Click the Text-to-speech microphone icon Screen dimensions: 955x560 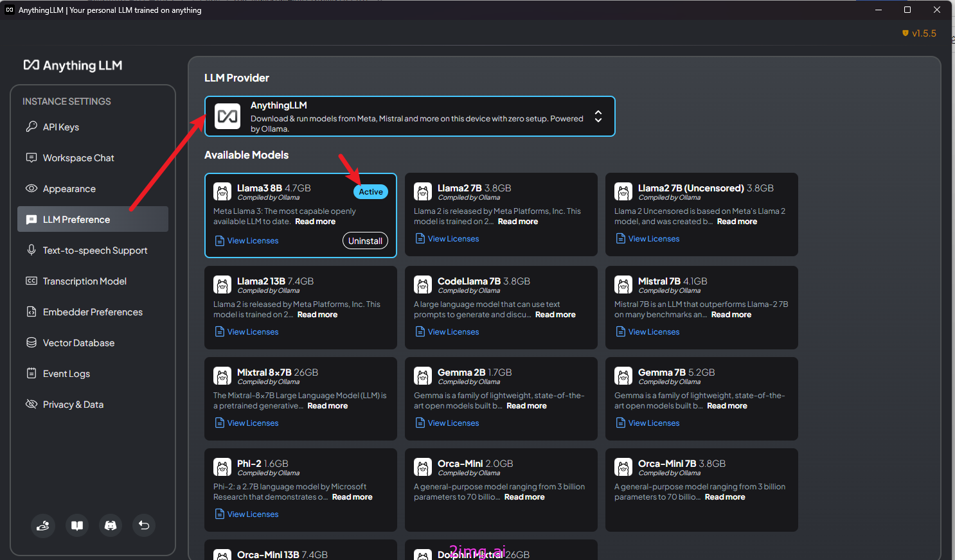[31, 250]
